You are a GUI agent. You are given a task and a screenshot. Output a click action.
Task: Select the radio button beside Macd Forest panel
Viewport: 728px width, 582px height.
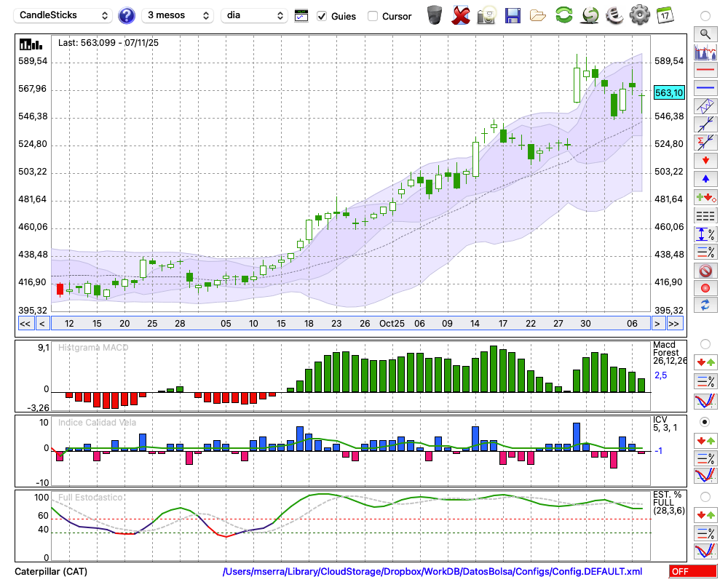(705, 343)
